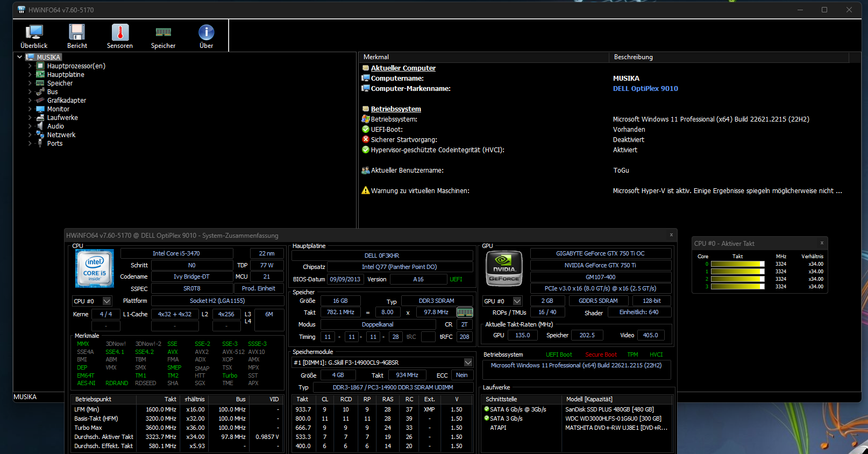Viewport: 868px width, 454px height.
Task: Click the Core 0 clock bar
Action: click(737, 264)
